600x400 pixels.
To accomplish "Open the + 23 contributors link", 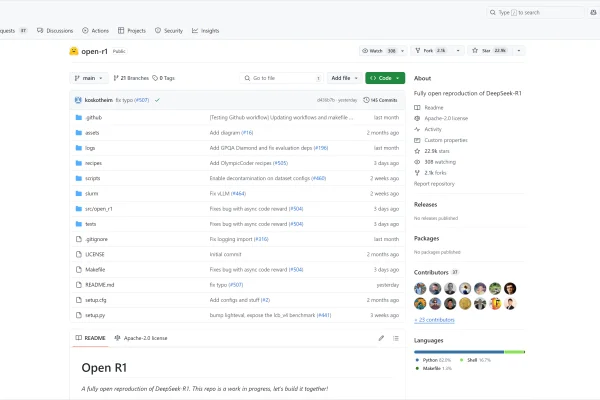I will [434, 320].
